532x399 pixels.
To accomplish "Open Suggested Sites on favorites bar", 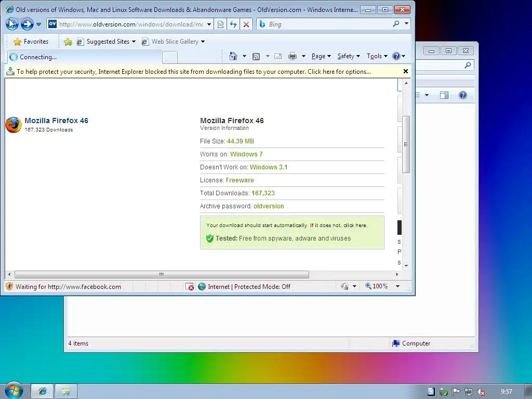I will click(x=106, y=42).
